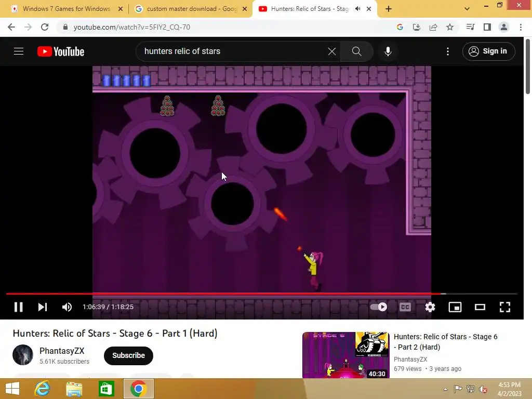This screenshot has width=532, height=399.
Task: Pause the YouTube video
Action: point(18,307)
